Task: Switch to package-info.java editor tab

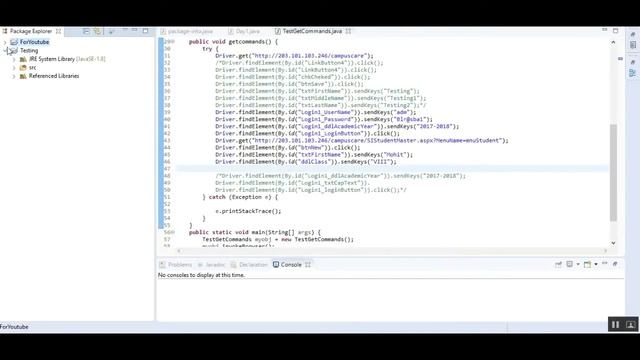Action: [187, 31]
